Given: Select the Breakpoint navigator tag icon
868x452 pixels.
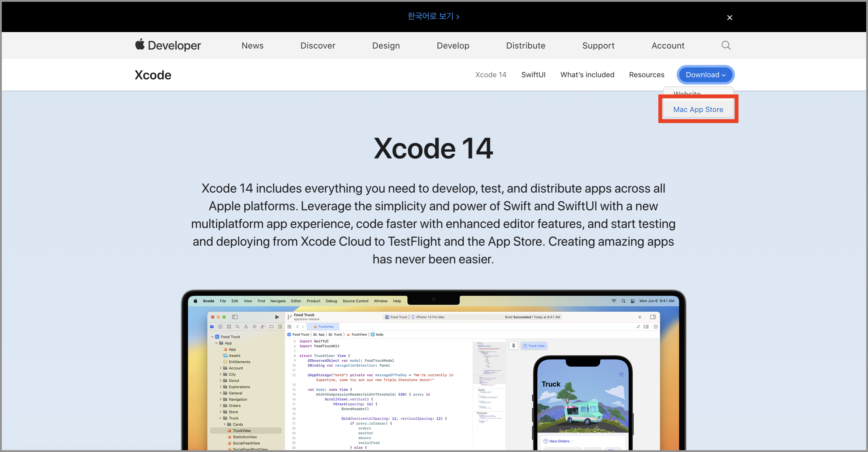Looking at the screenshot, I should tap(271, 327).
